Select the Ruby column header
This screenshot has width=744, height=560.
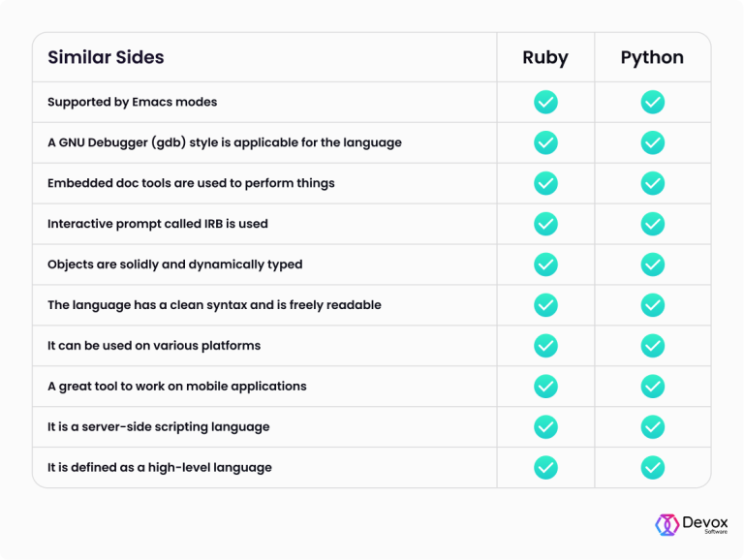(x=545, y=57)
